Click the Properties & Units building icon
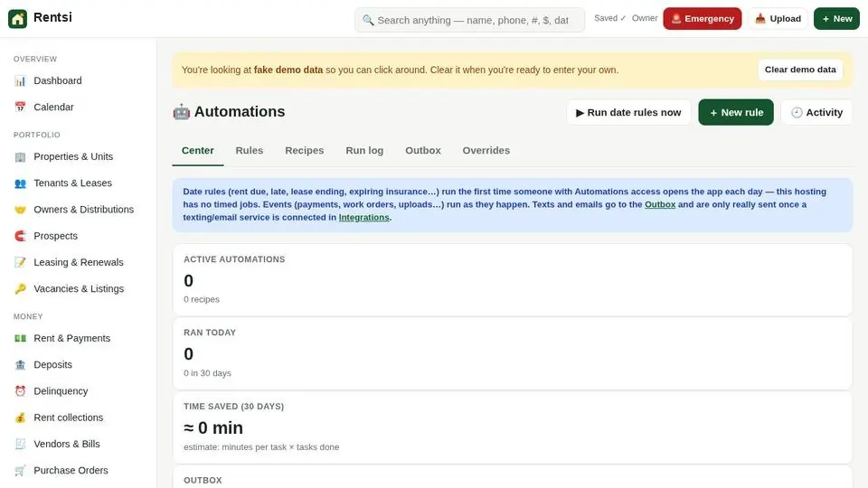Screen dimensions: 868x488 point(21,156)
